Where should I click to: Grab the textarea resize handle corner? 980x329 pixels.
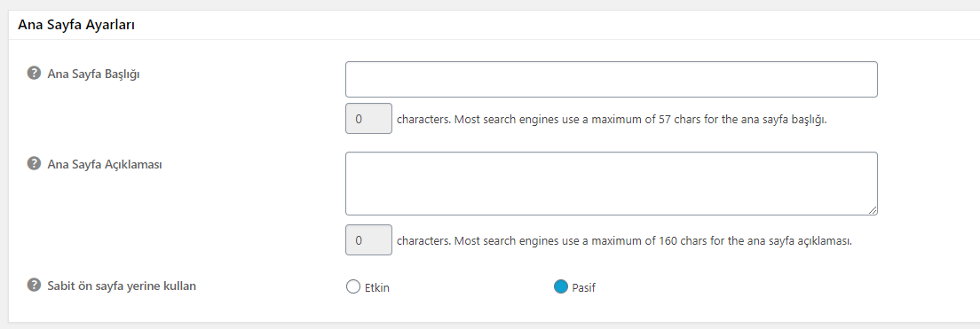872,210
